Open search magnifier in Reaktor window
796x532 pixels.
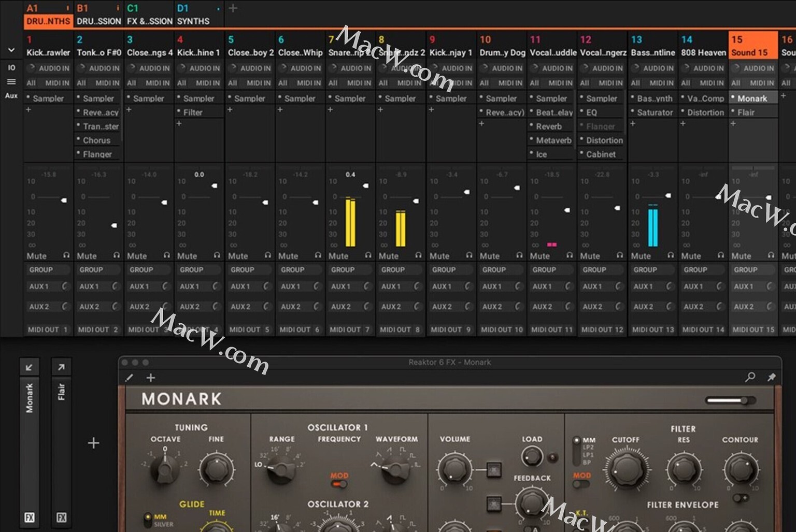click(750, 377)
